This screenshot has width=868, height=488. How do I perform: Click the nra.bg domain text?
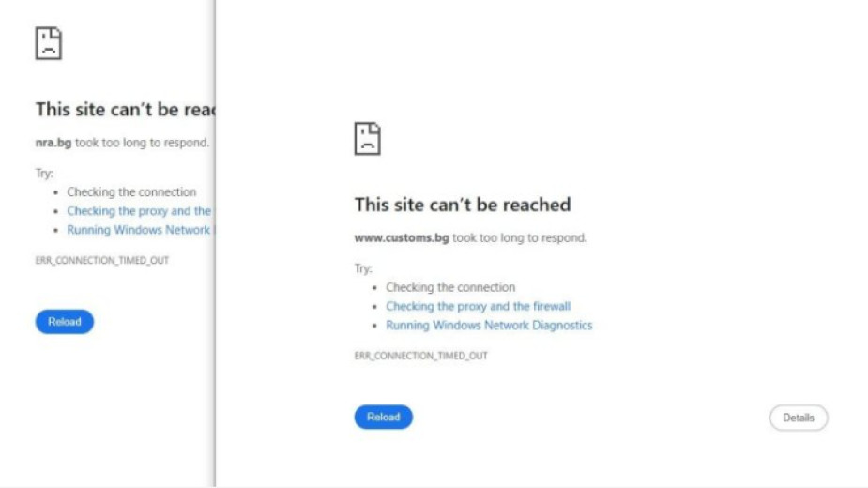coord(53,143)
